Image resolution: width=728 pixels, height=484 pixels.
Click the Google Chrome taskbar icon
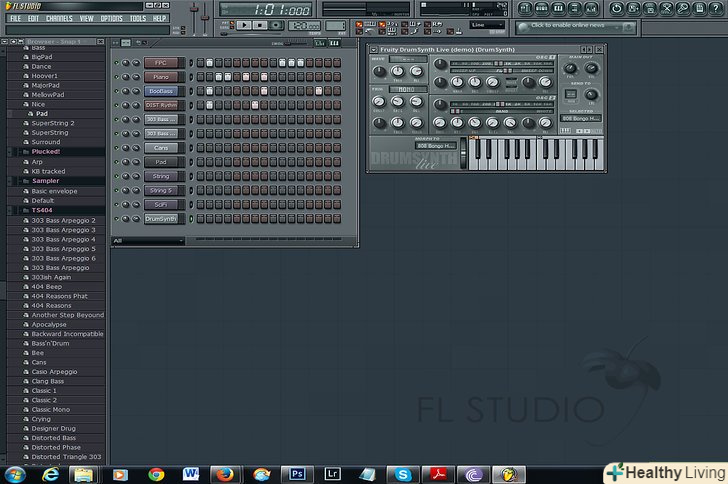156,474
